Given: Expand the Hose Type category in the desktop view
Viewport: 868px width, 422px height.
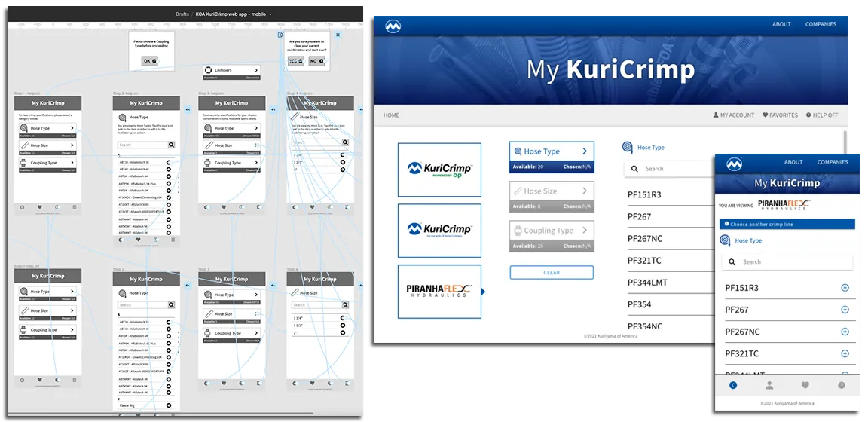Looking at the screenshot, I should [552, 151].
